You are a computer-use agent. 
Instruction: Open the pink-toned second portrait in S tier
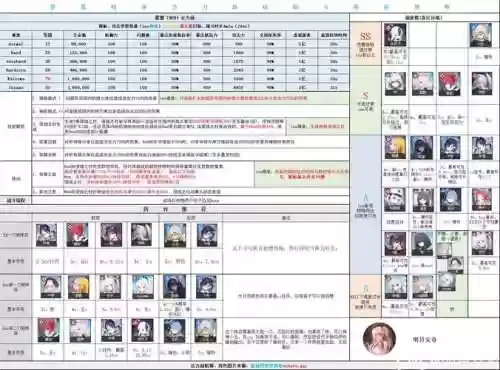tap(422, 84)
